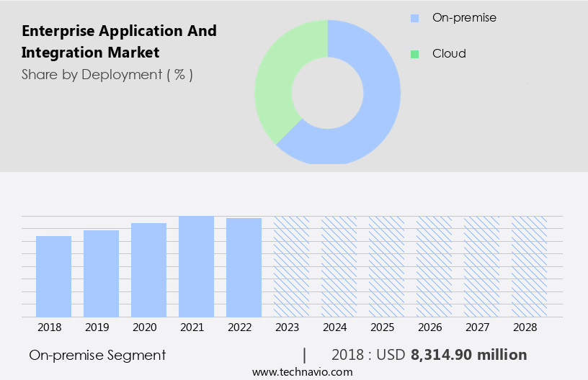Open the www.technavio.com link
This screenshot has height=380, width=588.
302,371
